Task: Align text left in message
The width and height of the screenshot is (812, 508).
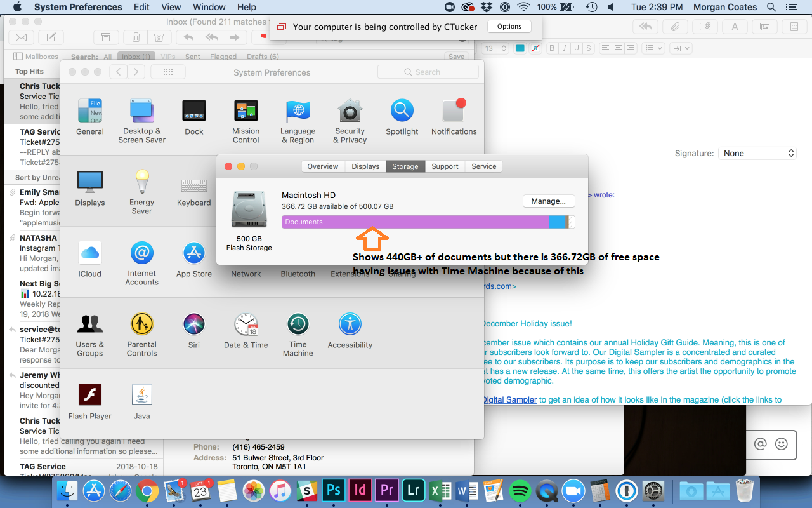Action: coord(605,48)
